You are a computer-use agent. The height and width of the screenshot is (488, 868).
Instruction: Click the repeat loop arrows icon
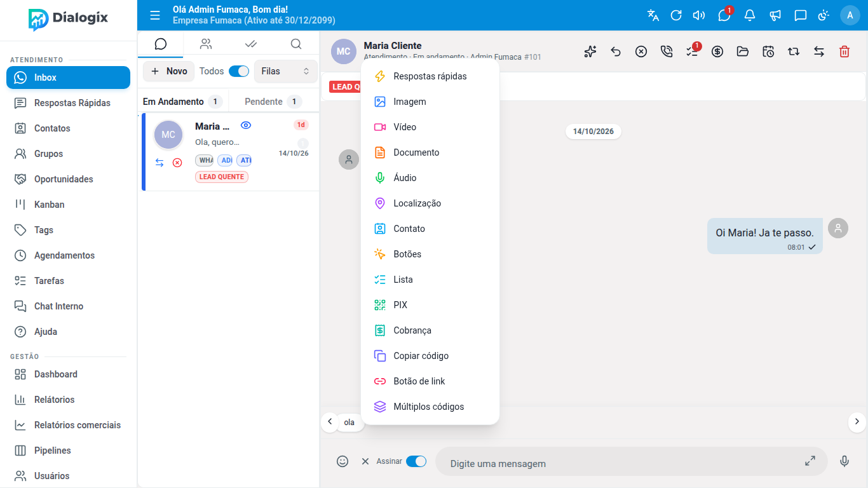click(x=794, y=51)
